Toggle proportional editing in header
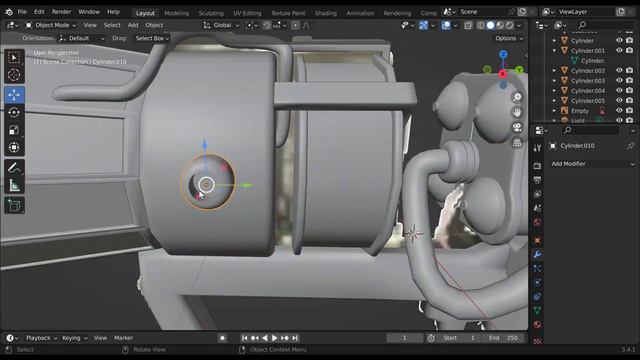The width and height of the screenshot is (640, 360). coord(295,25)
